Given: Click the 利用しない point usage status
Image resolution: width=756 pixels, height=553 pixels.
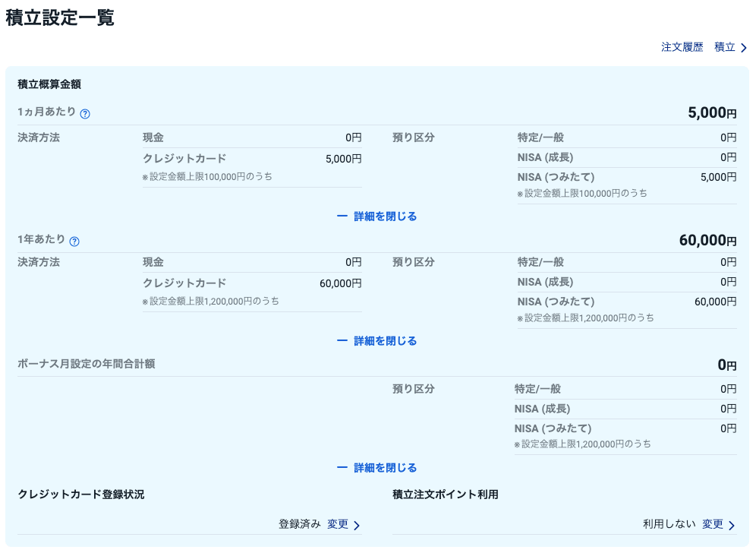Looking at the screenshot, I should click(669, 524).
